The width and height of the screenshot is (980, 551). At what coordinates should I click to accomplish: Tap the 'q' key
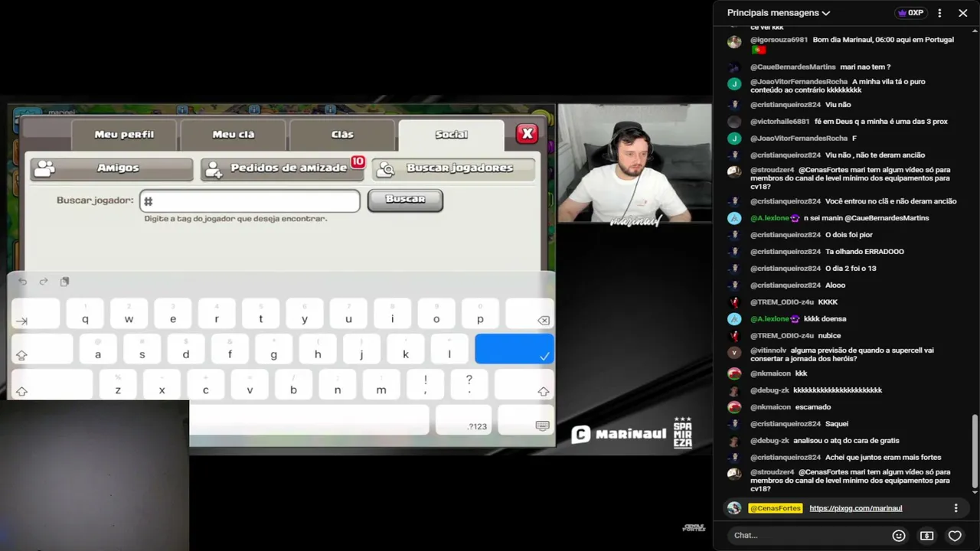[x=85, y=315]
